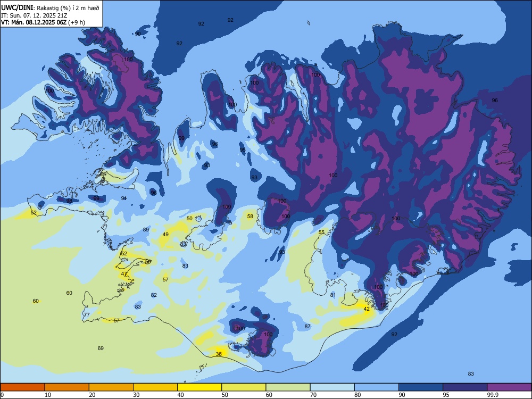Click the '69' humidity value over the sea
The width and height of the screenshot is (532, 399).
tap(101, 348)
